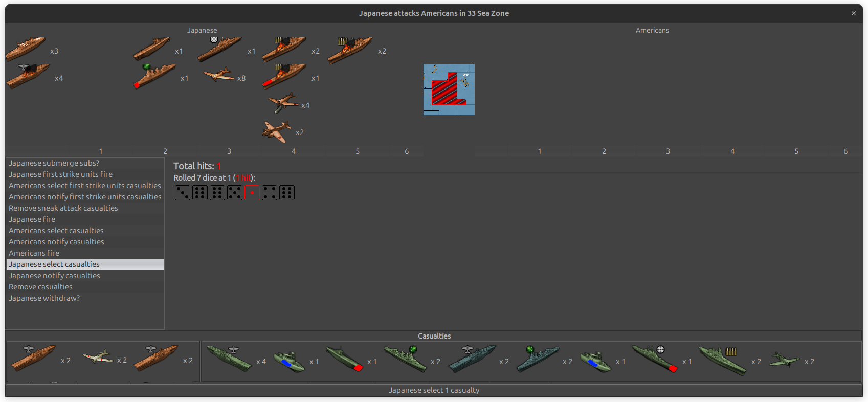Screen dimensions: 868x402
Task: Select Japanese destroyer with green marker x1
Action: point(154,76)
